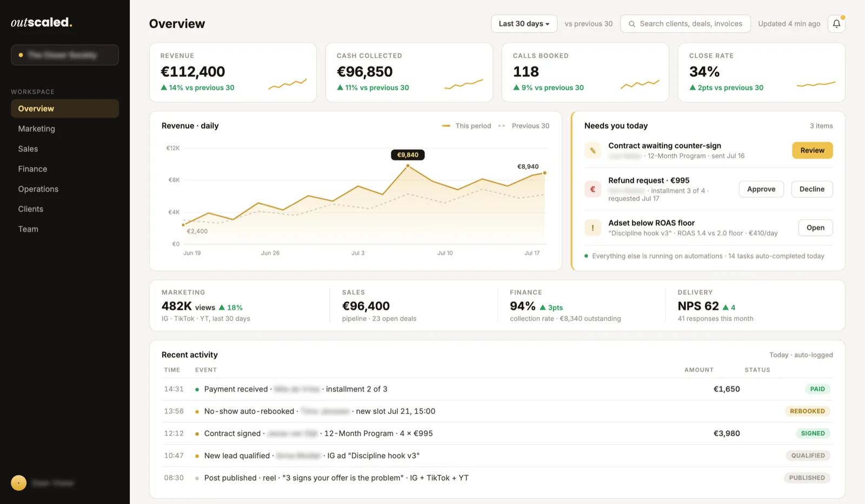Click the QUALIFIED status badge
865x504 pixels.
click(808, 455)
